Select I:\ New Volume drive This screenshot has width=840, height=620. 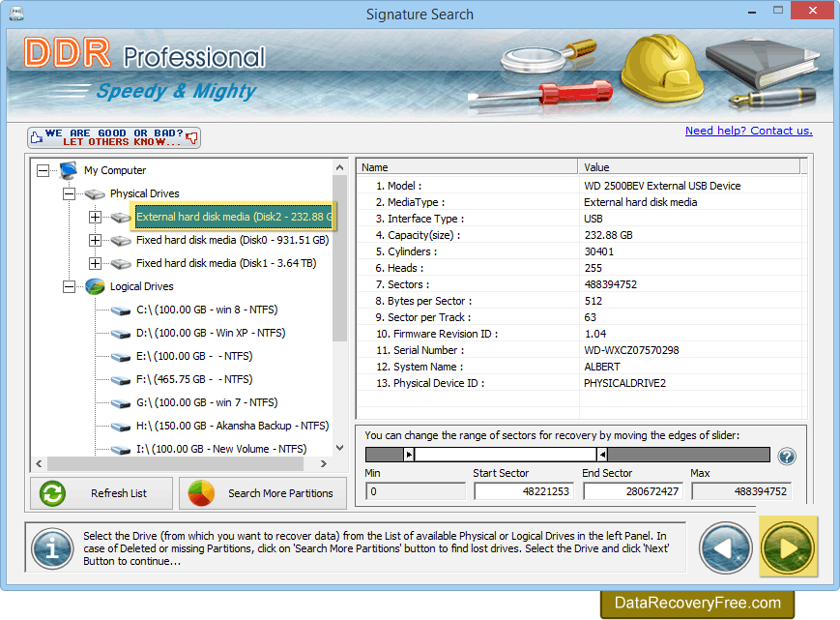tap(221, 449)
